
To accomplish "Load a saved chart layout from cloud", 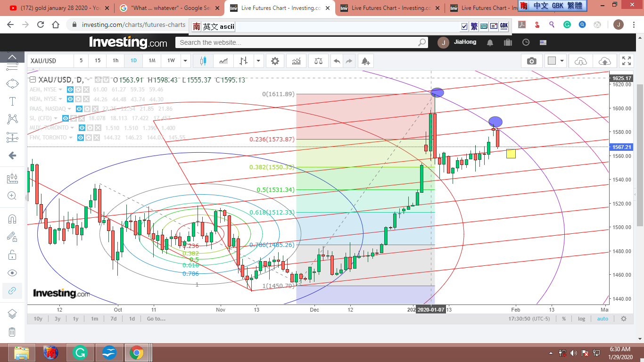I will (x=581, y=61).
